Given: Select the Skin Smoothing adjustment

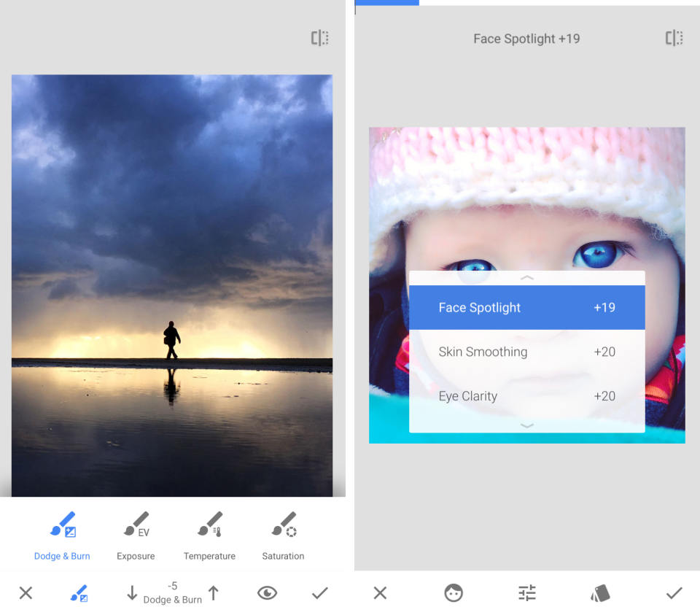Looking at the screenshot, I should tap(527, 352).
